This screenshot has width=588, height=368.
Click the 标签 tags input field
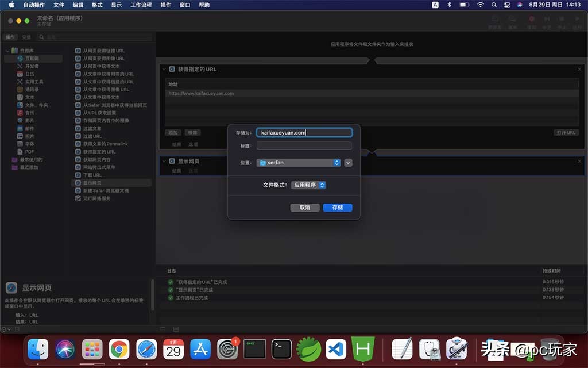pos(304,145)
